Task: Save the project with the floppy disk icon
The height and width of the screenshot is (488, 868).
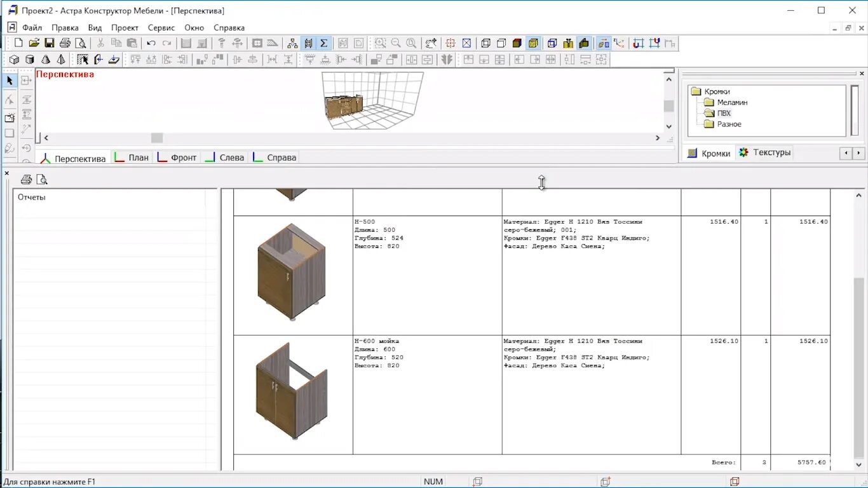Action: [50, 43]
